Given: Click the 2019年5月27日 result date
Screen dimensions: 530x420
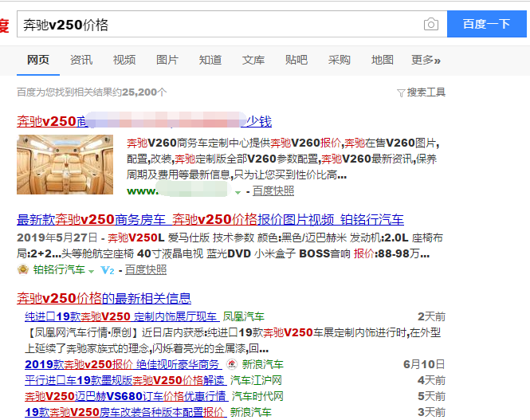Looking at the screenshot, I should [x=57, y=237].
